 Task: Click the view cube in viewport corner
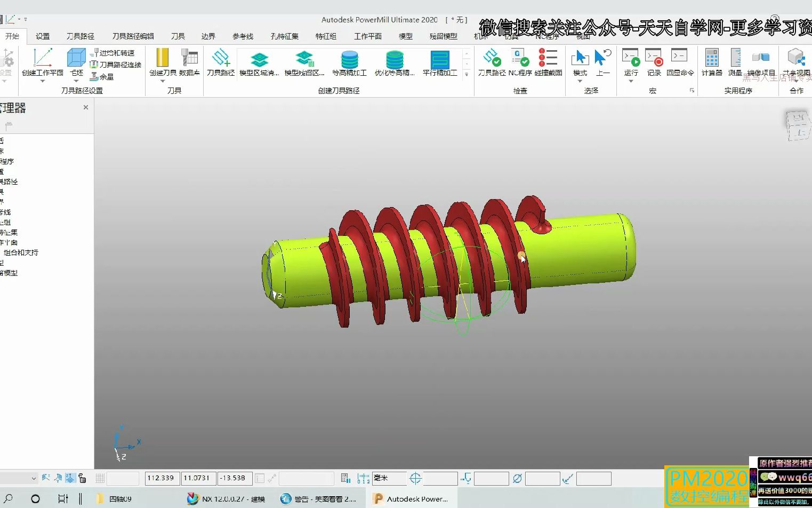coord(798,125)
